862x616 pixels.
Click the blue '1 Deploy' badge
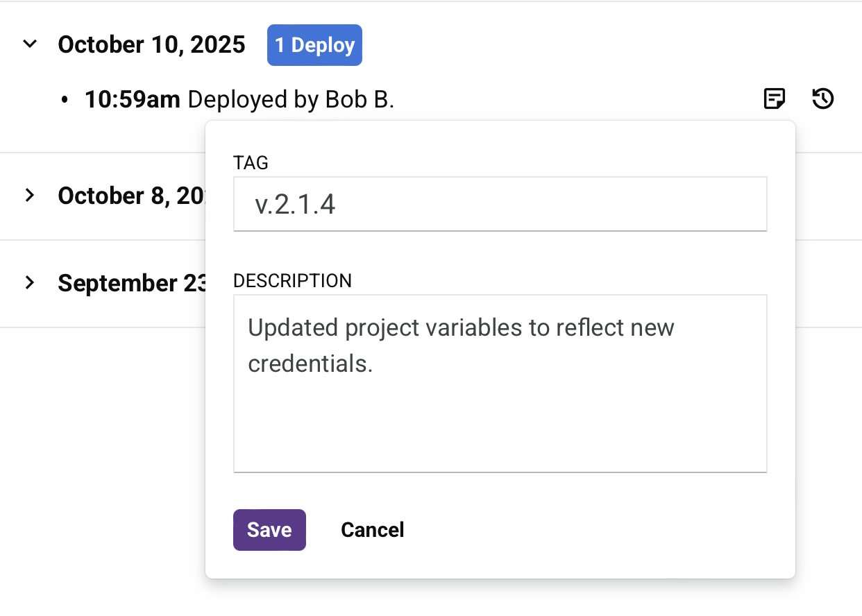point(314,44)
